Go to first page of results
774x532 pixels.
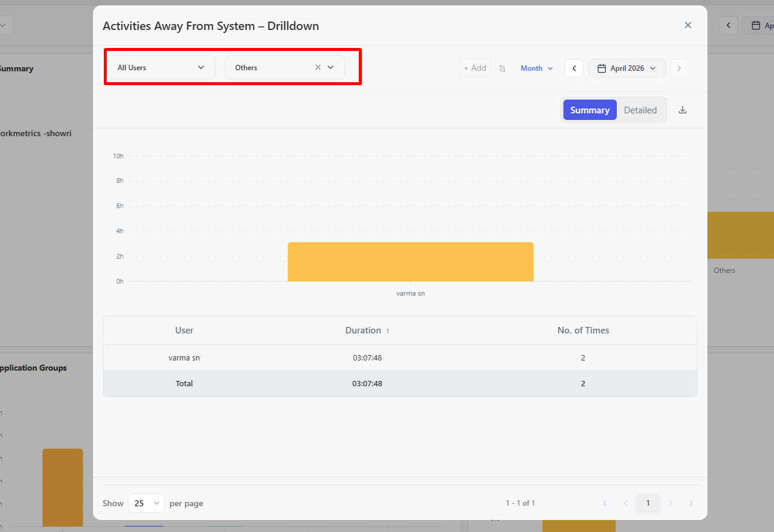tap(605, 503)
